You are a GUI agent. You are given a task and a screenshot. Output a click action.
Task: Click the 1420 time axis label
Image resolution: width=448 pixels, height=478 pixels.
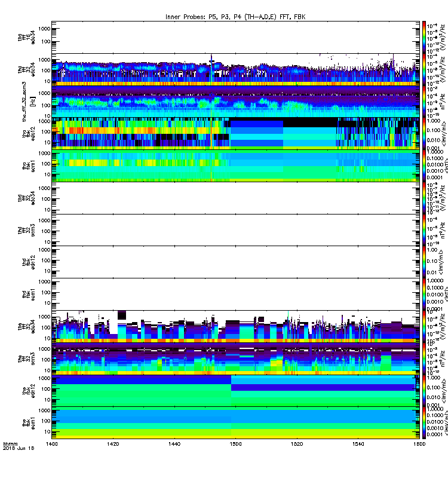(113, 444)
